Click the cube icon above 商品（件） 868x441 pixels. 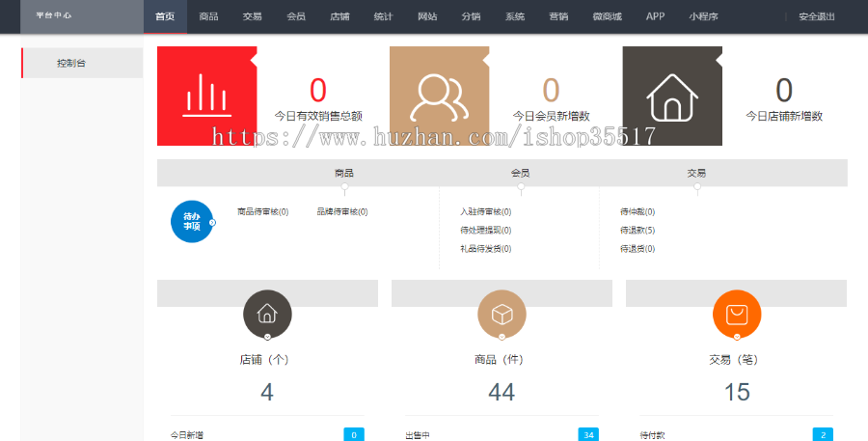[502, 315]
